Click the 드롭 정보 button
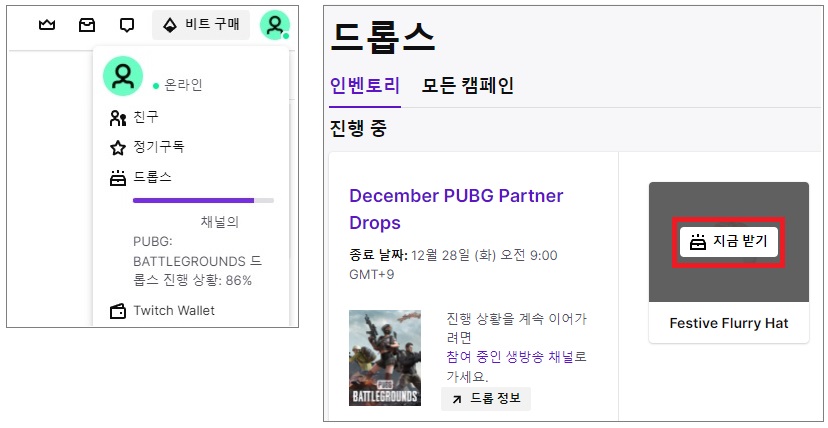828x428 pixels. pos(486,399)
